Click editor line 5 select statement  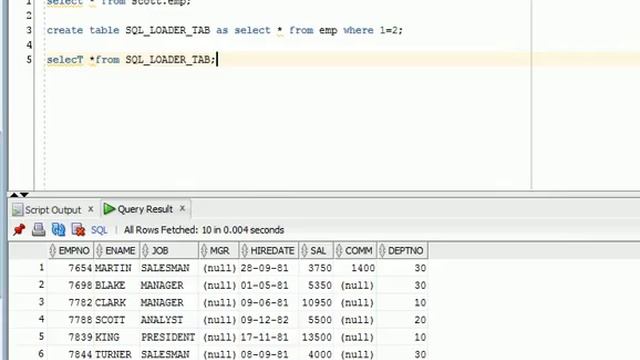pos(131,60)
